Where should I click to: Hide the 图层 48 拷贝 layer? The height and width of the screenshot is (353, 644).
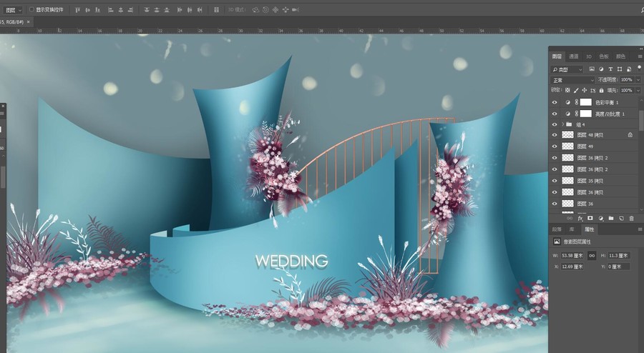(555, 135)
